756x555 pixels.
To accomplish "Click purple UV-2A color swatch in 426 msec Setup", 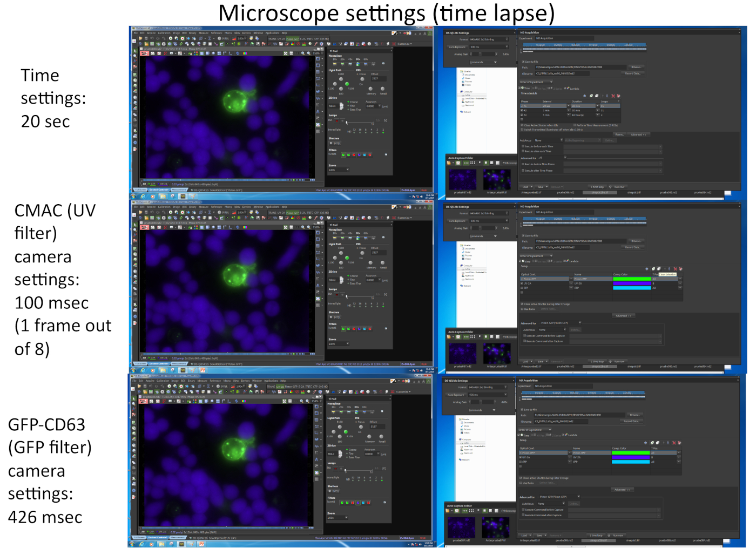I will click(x=631, y=457).
